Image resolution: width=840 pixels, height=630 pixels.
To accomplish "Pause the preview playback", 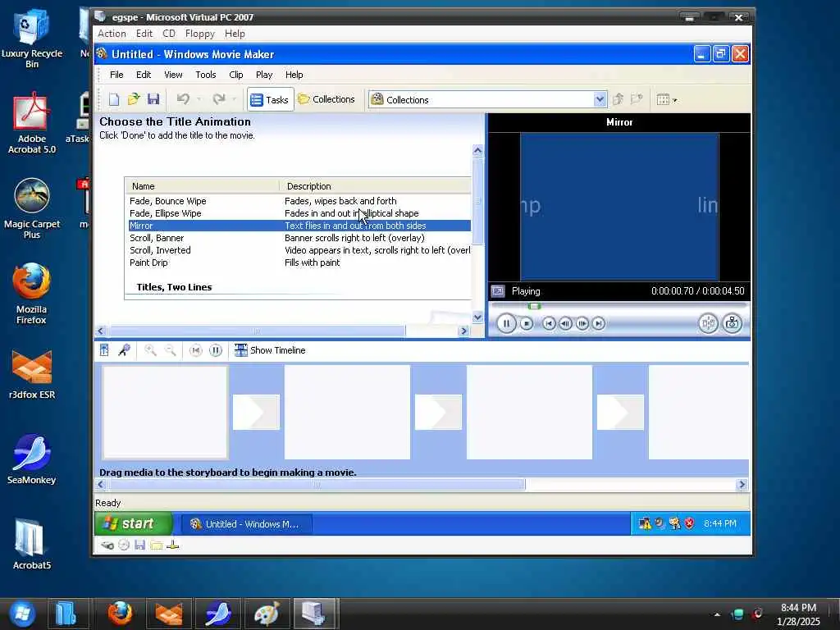I will click(506, 323).
